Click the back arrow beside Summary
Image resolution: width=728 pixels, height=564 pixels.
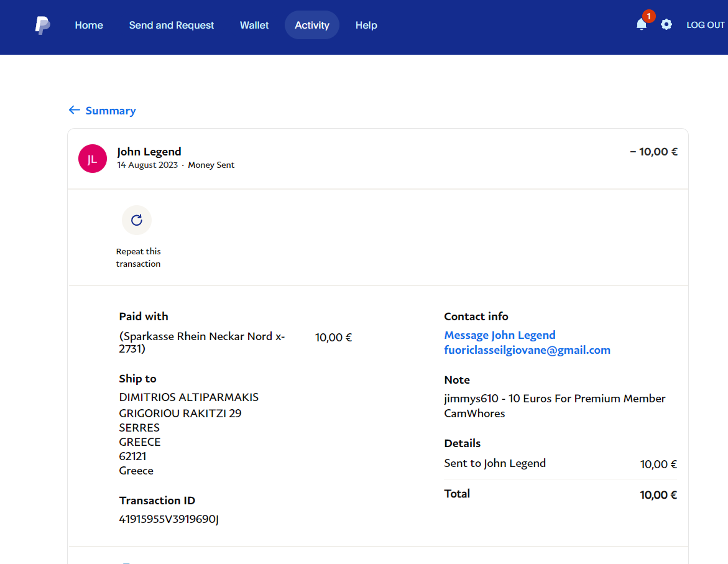pyautogui.click(x=74, y=110)
